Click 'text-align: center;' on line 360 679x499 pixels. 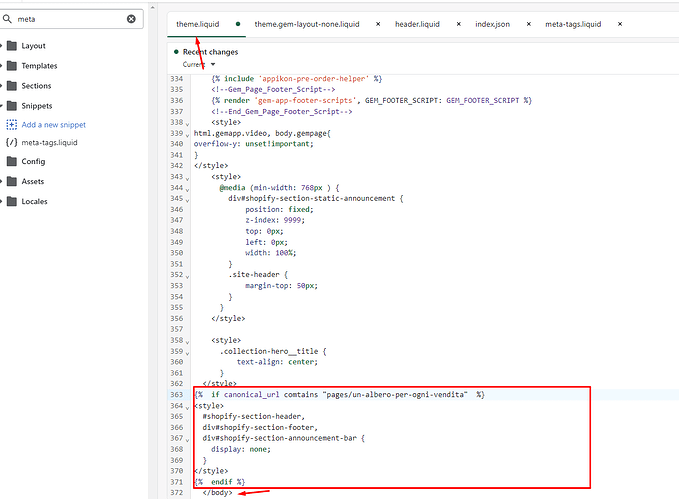277,362
